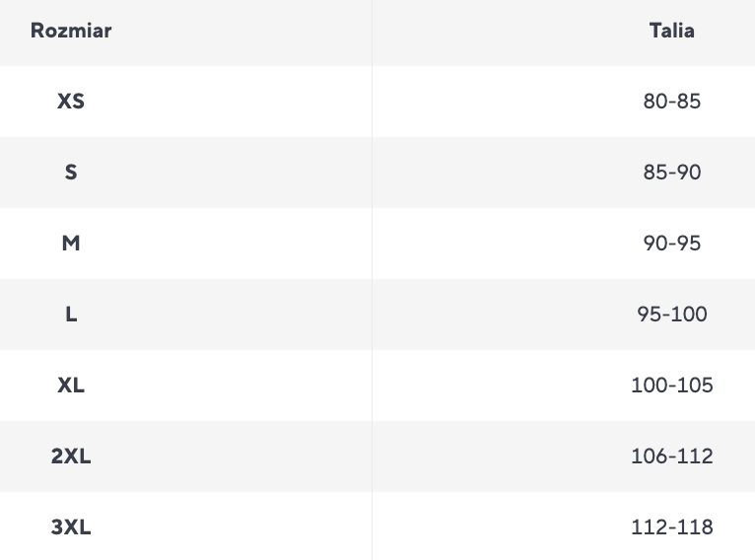Click the Rozmiar column header
Viewport: 755px width, 560px height.
click(71, 31)
